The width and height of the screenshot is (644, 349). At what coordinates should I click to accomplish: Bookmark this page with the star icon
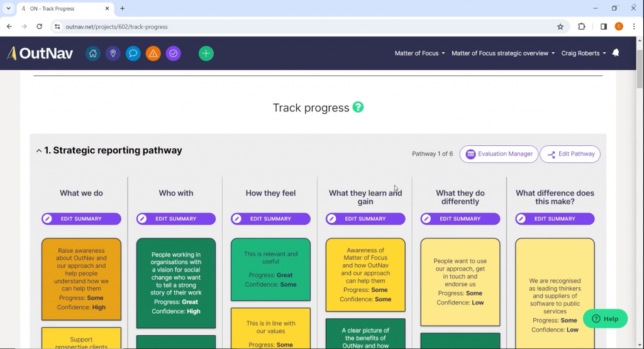click(x=560, y=26)
